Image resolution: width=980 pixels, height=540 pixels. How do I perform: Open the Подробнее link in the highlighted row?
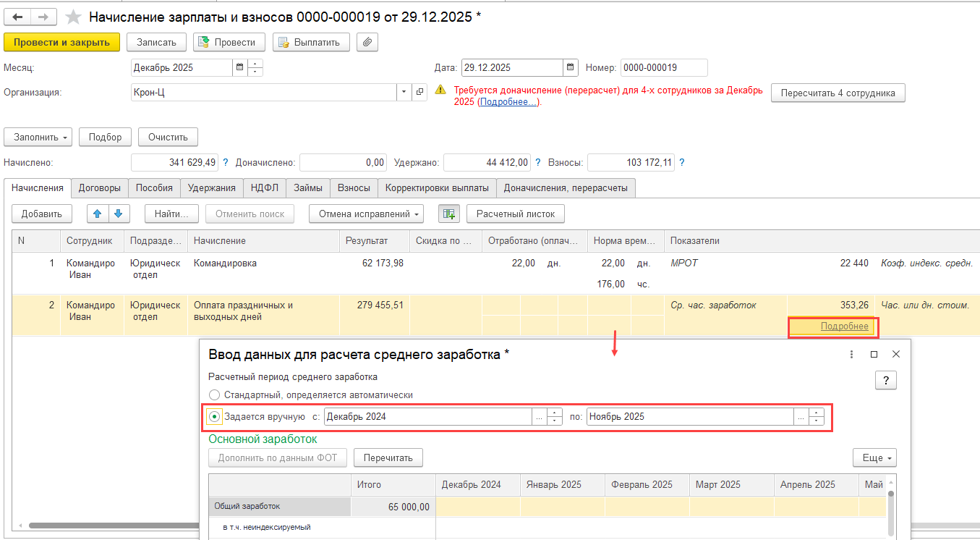tap(844, 326)
